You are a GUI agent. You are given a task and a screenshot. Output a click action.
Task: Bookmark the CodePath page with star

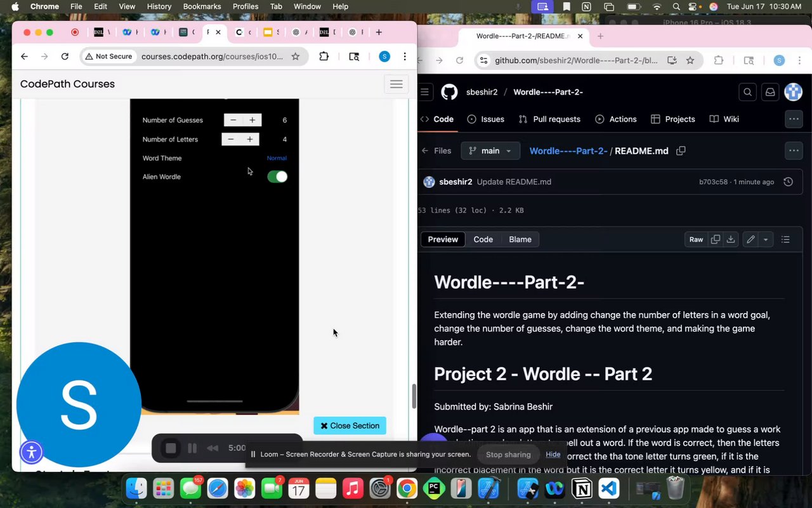pos(295,57)
